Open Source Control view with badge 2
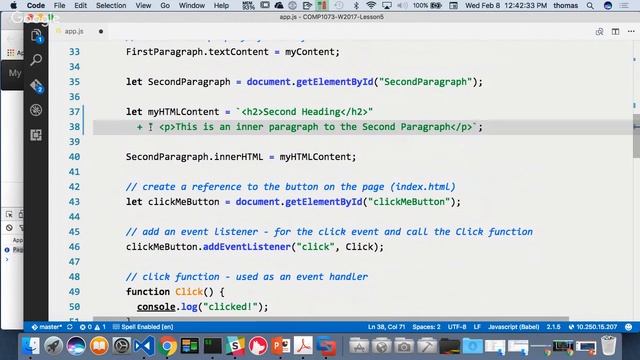 [x=36, y=86]
